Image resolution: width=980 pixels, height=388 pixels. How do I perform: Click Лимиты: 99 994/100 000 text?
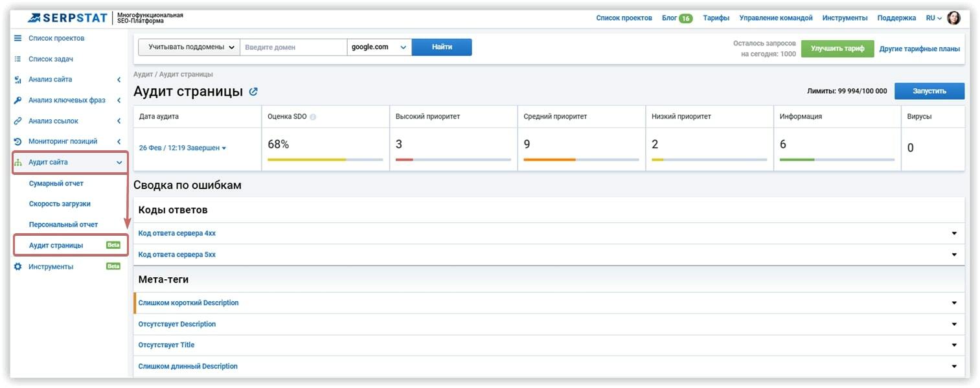tap(847, 91)
